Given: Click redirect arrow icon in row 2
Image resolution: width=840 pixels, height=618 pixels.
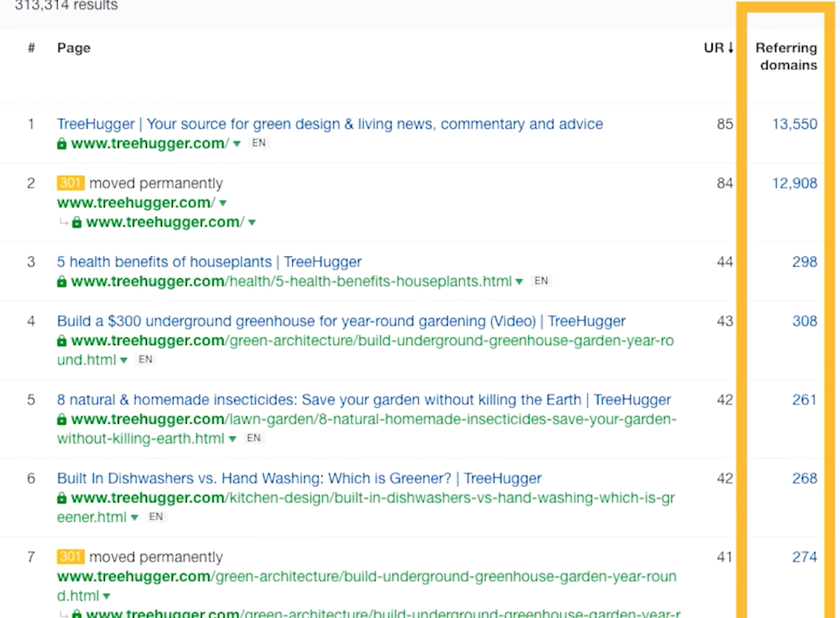Looking at the screenshot, I should 64,222.
